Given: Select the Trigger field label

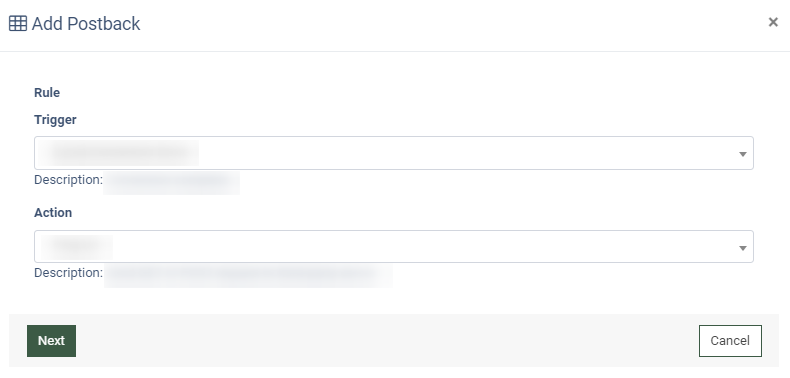Looking at the screenshot, I should [x=55, y=120].
